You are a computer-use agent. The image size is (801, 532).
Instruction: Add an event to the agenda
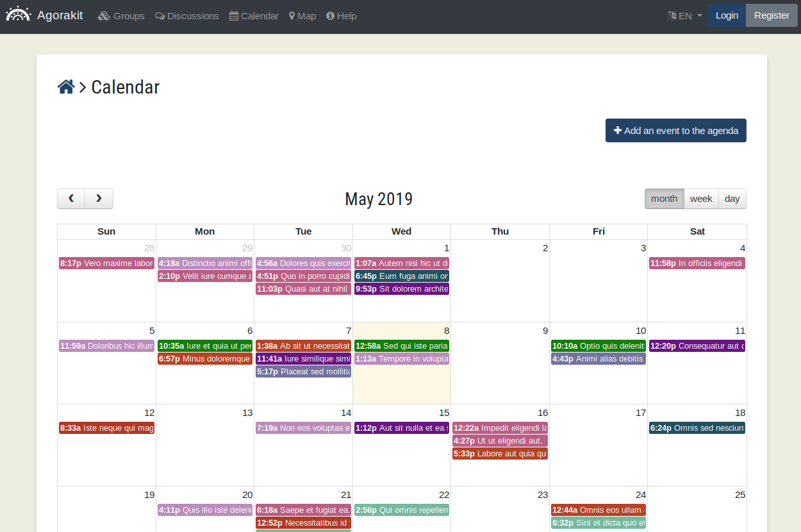[x=675, y=131]
